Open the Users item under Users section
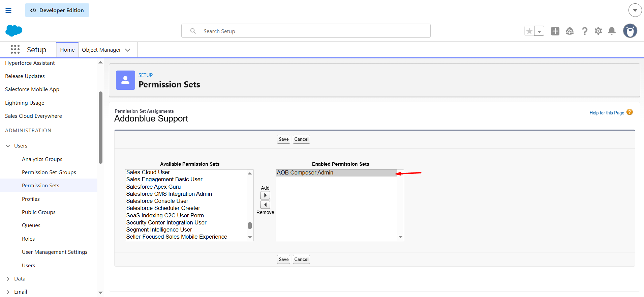The height and width of the screenshot is (297, 644). point(28,266)
